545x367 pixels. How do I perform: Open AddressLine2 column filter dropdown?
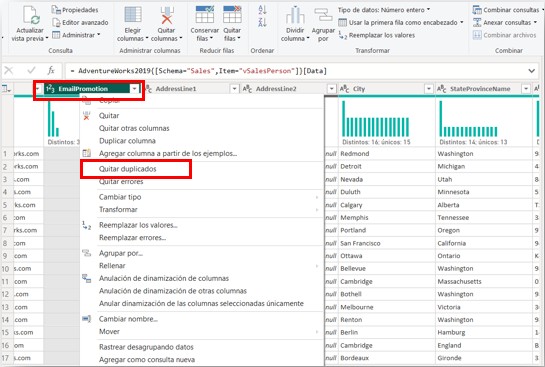(x=332, y=89)
